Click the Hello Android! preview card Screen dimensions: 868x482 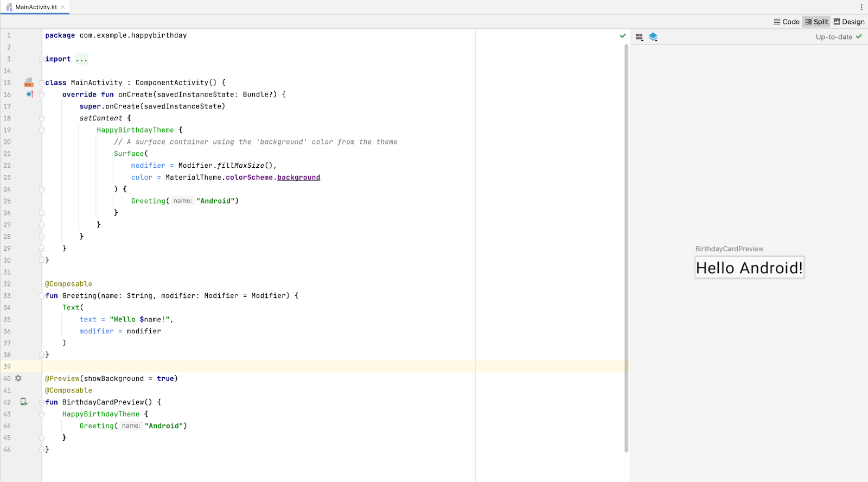(749, 268)
